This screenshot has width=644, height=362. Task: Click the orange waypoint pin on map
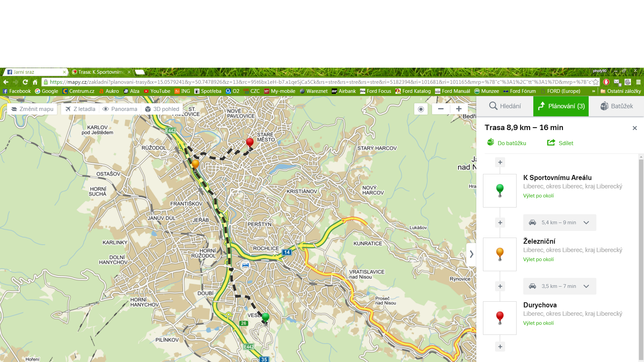pyautogui.click(x=195, y=164)
